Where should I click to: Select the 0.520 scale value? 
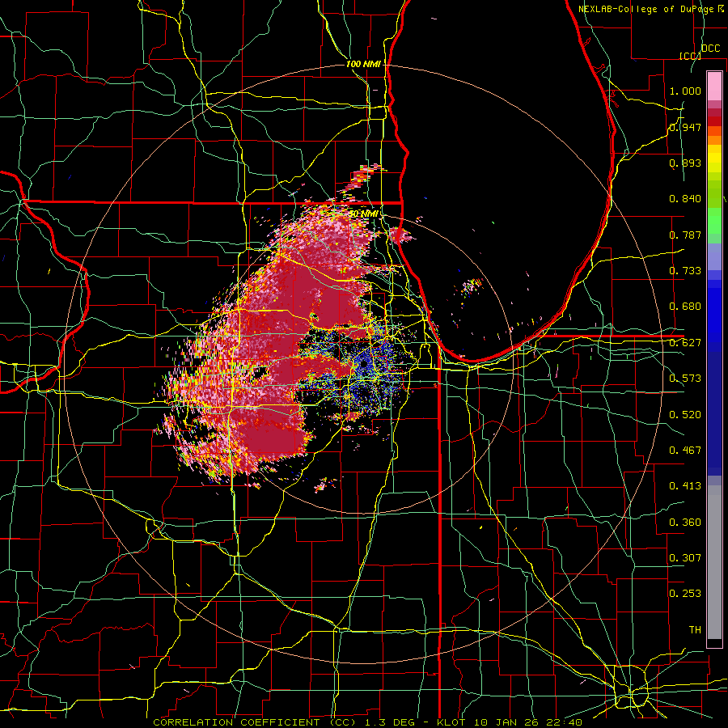pyautogui.click(x=685, y=415)
